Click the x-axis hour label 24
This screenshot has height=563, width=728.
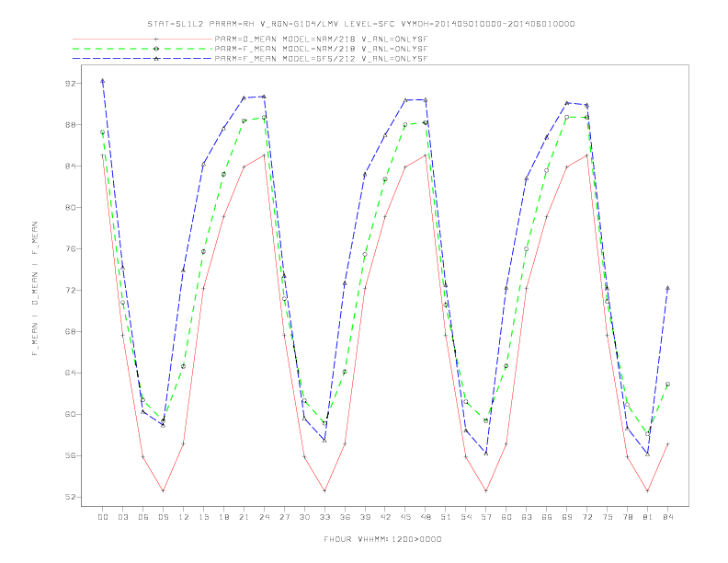pyautogui.click(x=264, y=517)
